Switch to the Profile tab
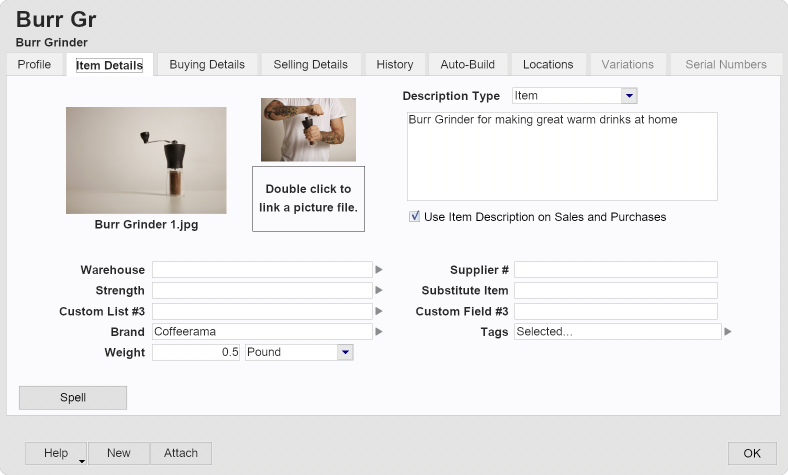This screenshot has width=788, height=475. tap(34, 64)
